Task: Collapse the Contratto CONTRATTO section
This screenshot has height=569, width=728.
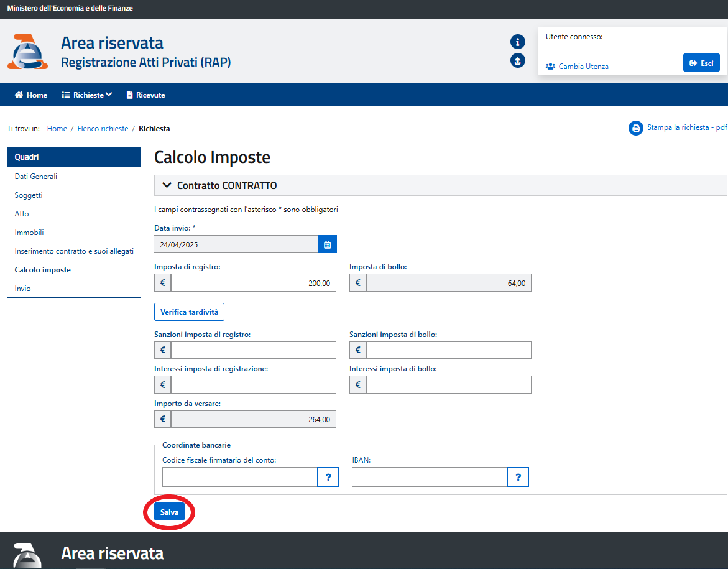Action: click(440, 185)
